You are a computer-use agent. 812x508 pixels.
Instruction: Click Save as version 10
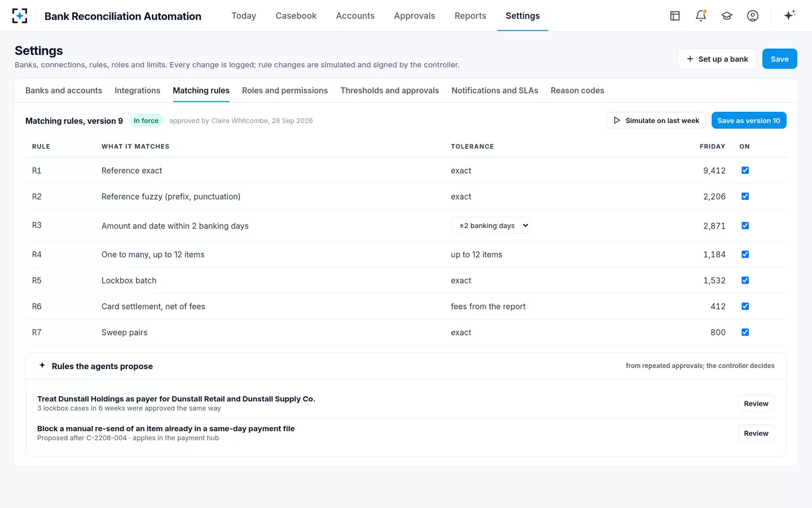point(749,120)
